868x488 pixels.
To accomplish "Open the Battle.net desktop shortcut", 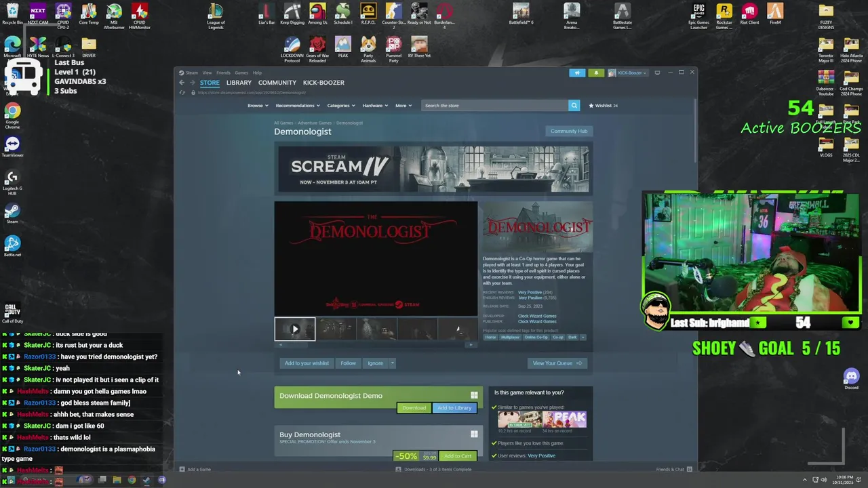I will click(12, 246).
